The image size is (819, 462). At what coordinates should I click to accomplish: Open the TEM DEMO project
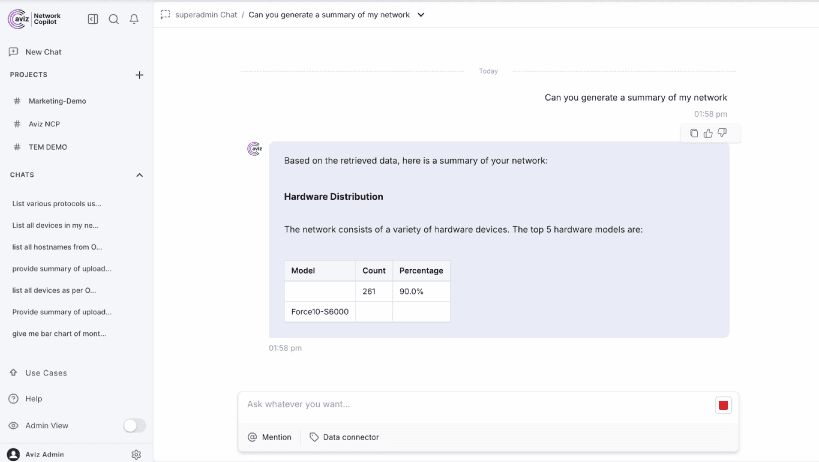pyautogui.click(x=48, y=147)
